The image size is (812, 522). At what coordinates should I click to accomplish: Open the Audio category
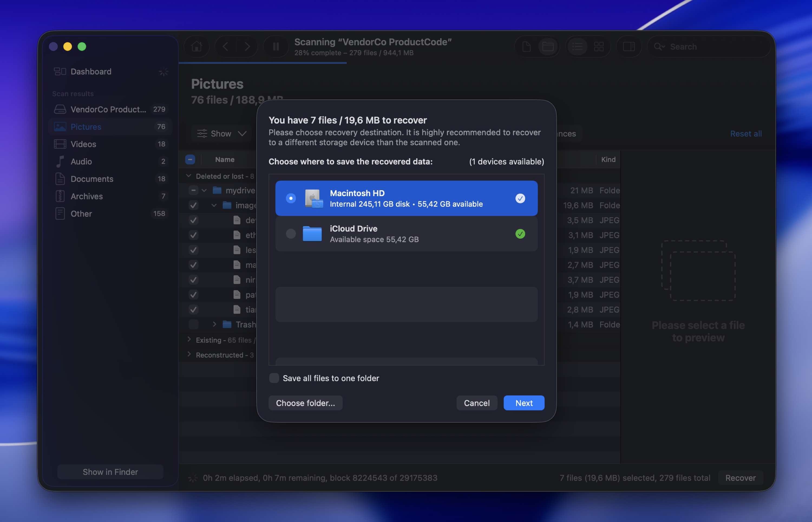click(111, 161)
